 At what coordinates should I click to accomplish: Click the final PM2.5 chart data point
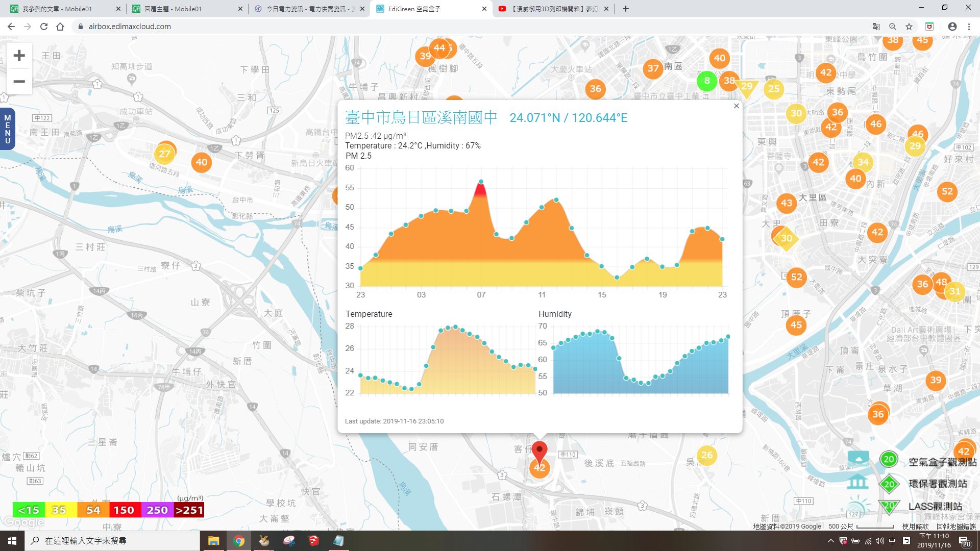722,239
